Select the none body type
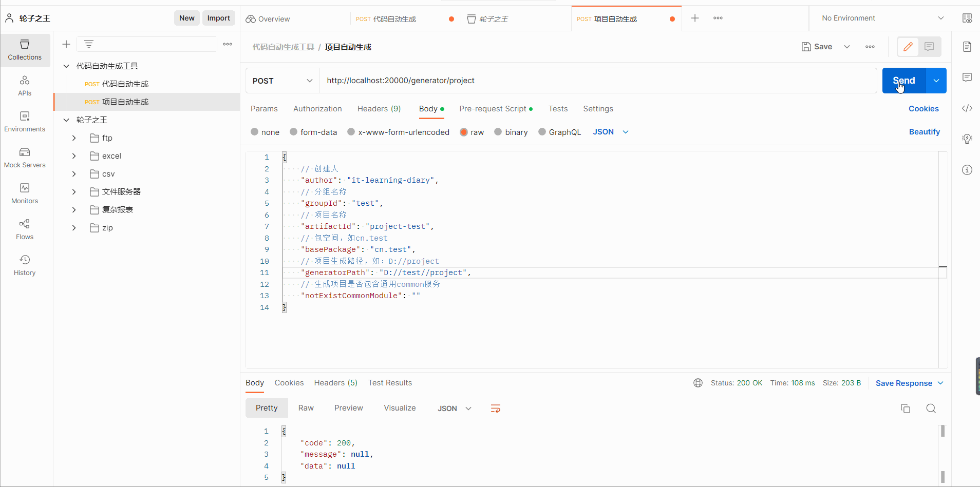Screen dimensions: 980x487 coord(255,132)
